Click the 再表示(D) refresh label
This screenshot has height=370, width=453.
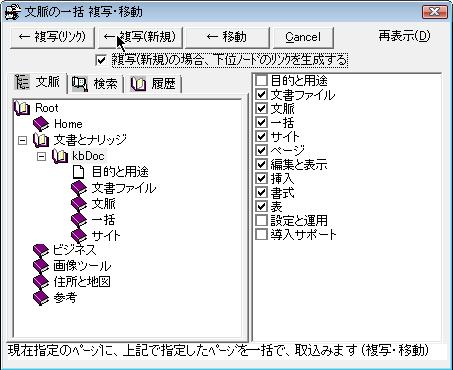[x=404, y=36]
